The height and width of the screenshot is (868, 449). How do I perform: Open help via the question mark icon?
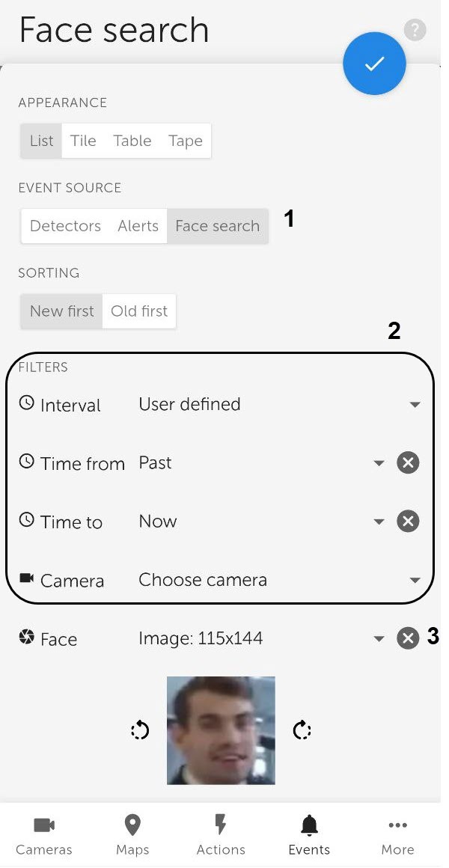415,31
